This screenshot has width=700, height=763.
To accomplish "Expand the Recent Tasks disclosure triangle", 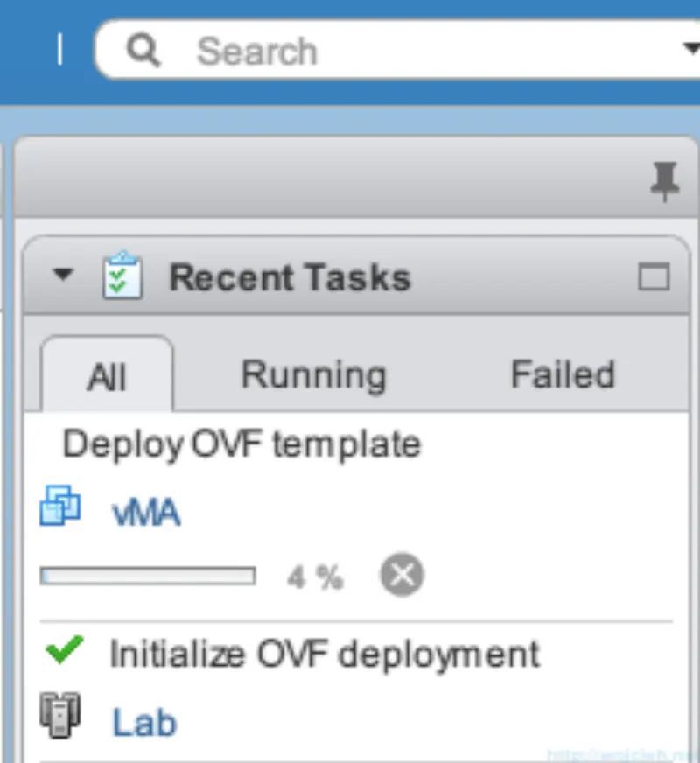I will (x=62, y=274).
